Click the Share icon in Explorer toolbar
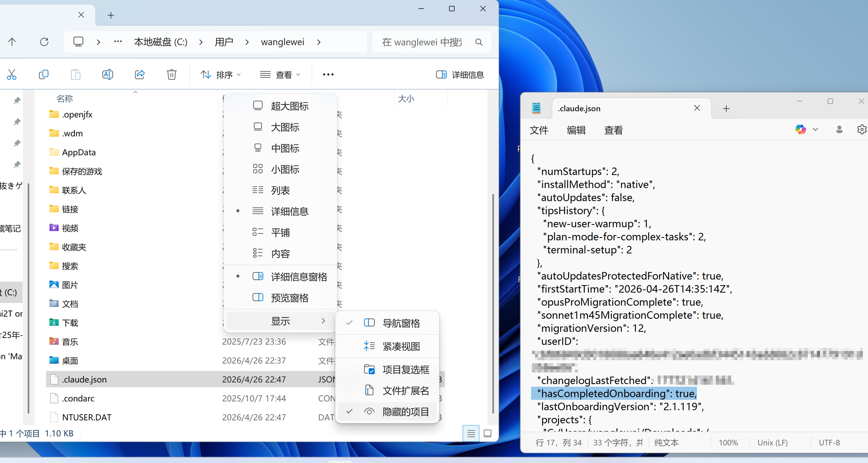The image size is (868, 463). click(139, 74)
